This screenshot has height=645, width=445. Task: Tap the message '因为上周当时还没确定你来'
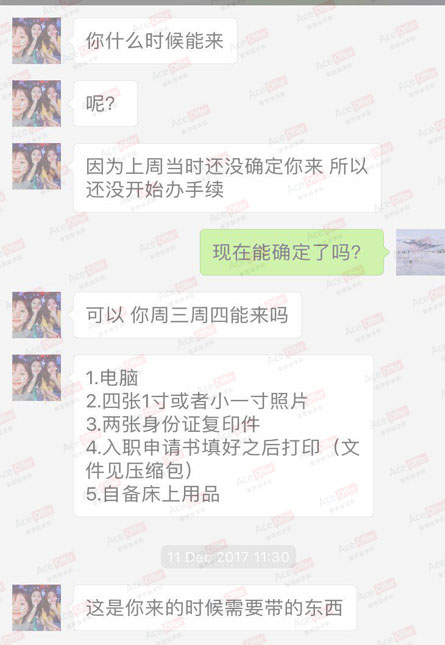[227, 178]
